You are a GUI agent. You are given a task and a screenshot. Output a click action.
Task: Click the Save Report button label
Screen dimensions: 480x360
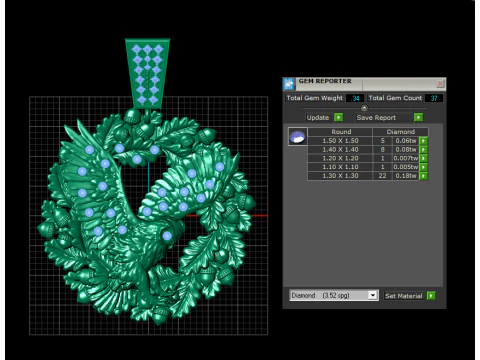coord(376,117)
